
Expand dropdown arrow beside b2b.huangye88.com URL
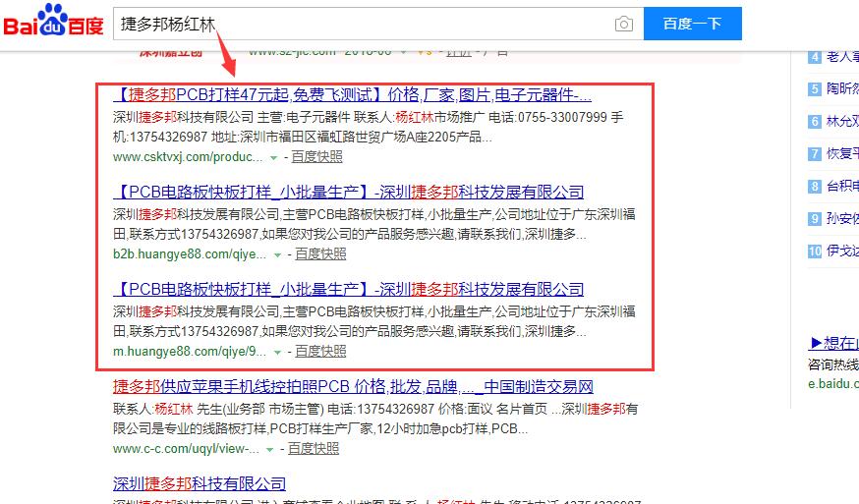277,254
